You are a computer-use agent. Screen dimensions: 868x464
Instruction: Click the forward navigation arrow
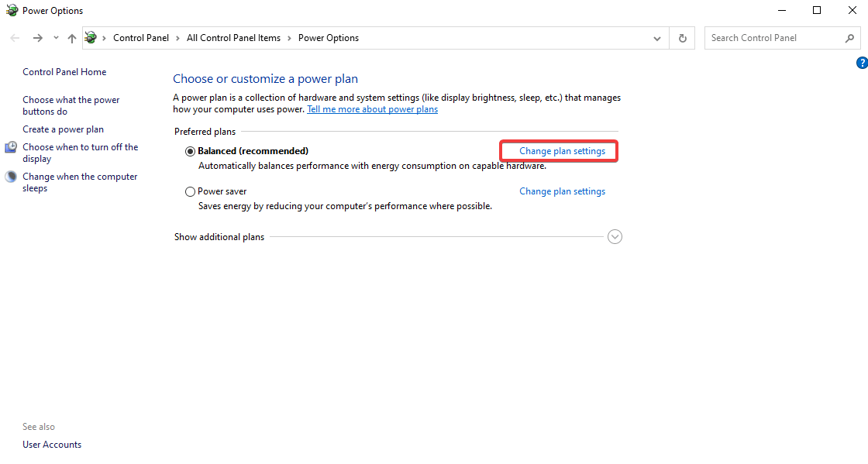point(37,37)
